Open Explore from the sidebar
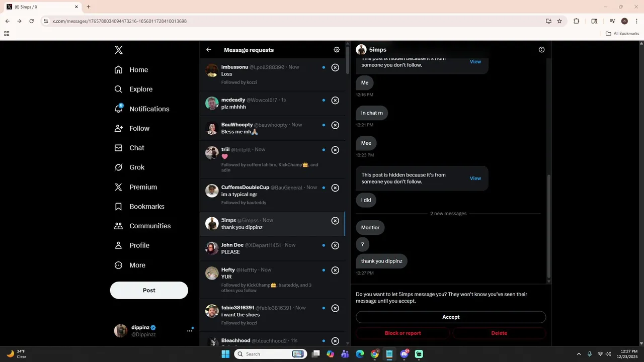Viewport: 644px width, 362px height. coord(133,89)
